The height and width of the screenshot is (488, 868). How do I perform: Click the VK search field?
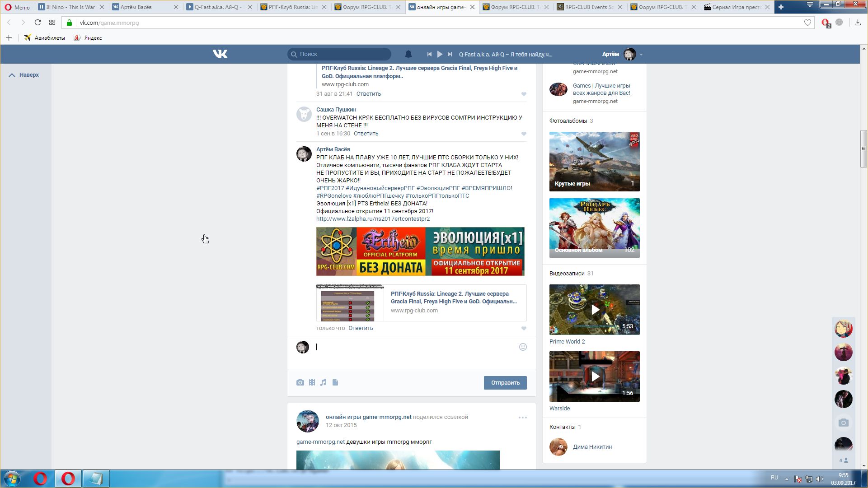[x=339, y=54]
